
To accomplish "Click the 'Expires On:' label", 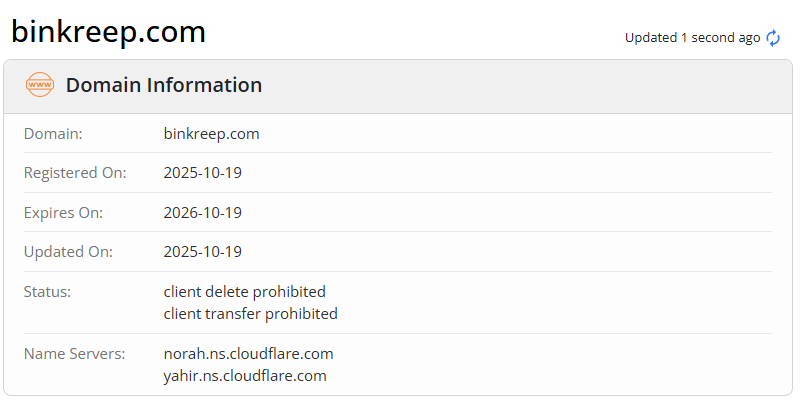I will coord(63,212).
